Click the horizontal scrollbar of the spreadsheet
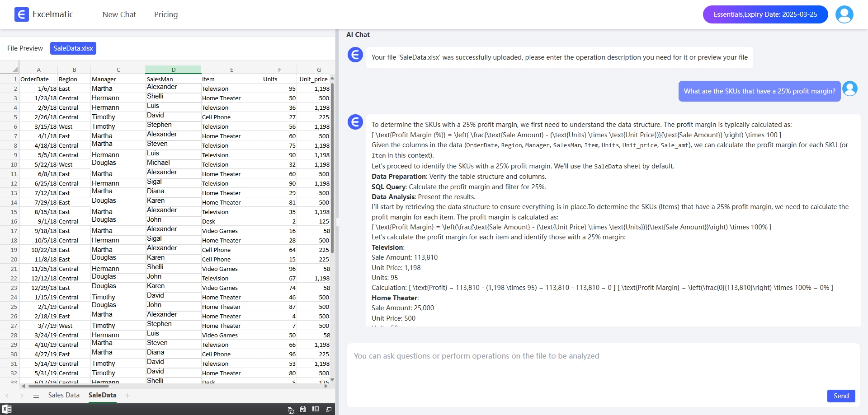The image size is (868, 415). pyautogui.click(x=68, y=386)
